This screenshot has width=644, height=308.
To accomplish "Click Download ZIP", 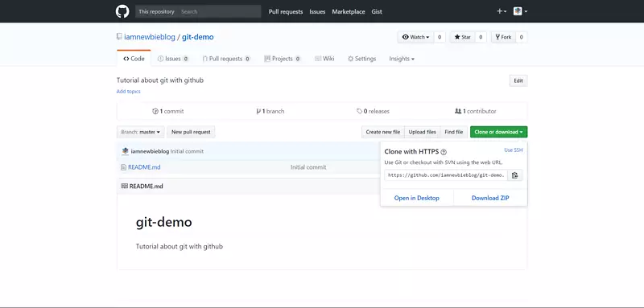I will [x=490, y=198].
